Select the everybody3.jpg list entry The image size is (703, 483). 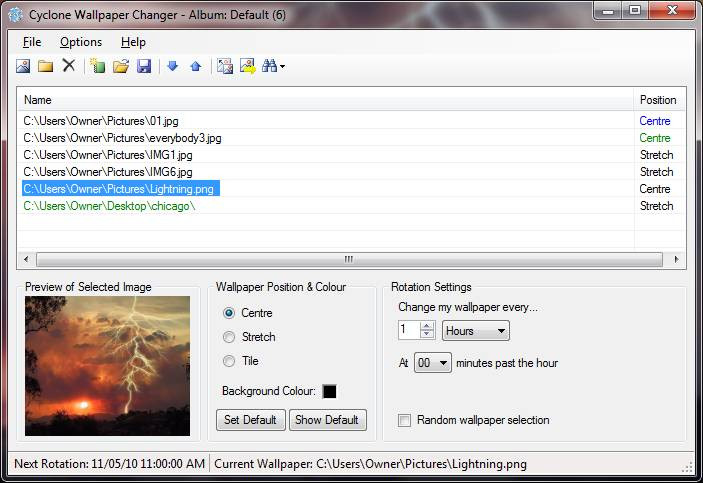[122, 138]
